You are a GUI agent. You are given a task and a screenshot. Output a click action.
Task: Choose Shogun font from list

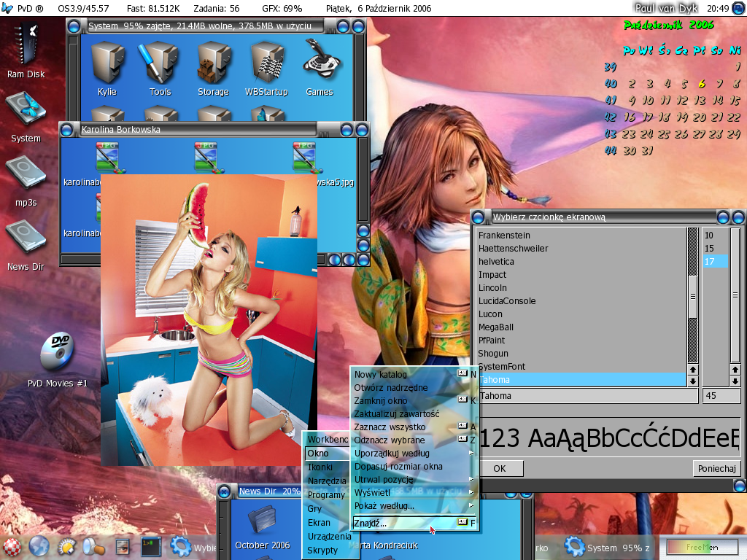[581, 354]
